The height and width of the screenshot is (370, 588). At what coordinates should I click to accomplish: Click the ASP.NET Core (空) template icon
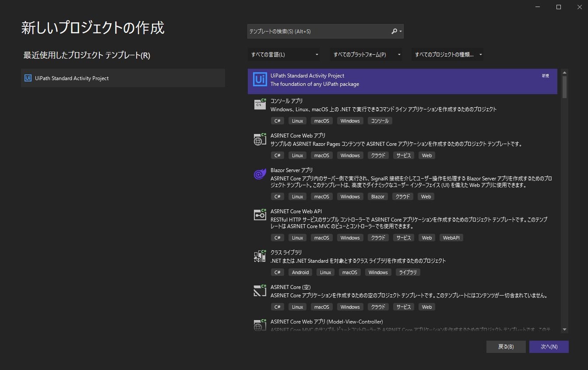[x=260, y=291]
